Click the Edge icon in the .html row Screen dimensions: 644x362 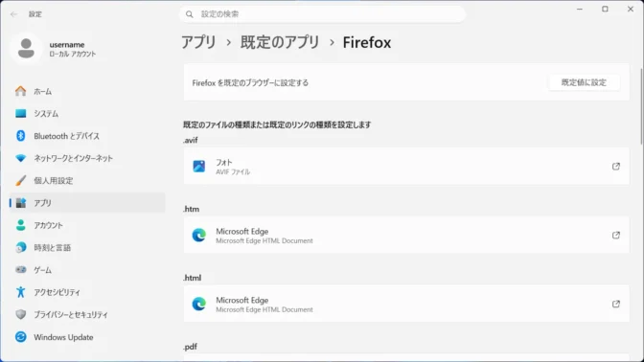(199, 304)
